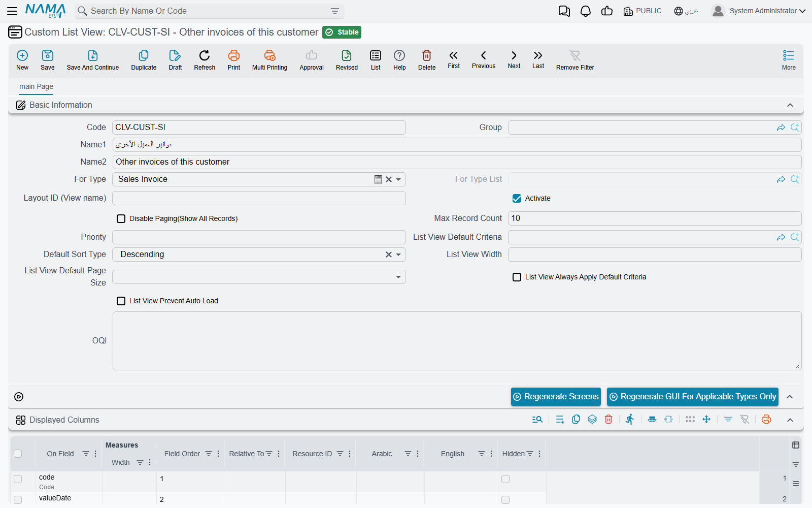Open On Field column options menu
The height and width of the screenshot is (508, 812).
pyautogui.click(x=95, y=454)
